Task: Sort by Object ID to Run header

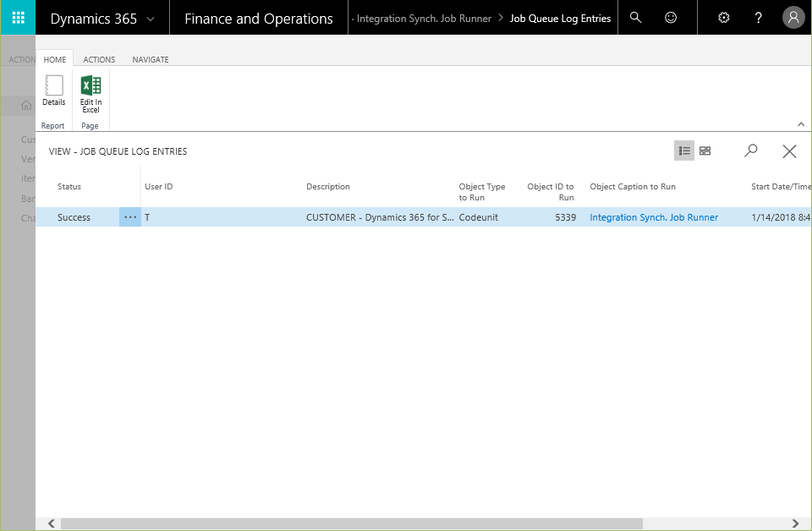Action: (551, 192)
